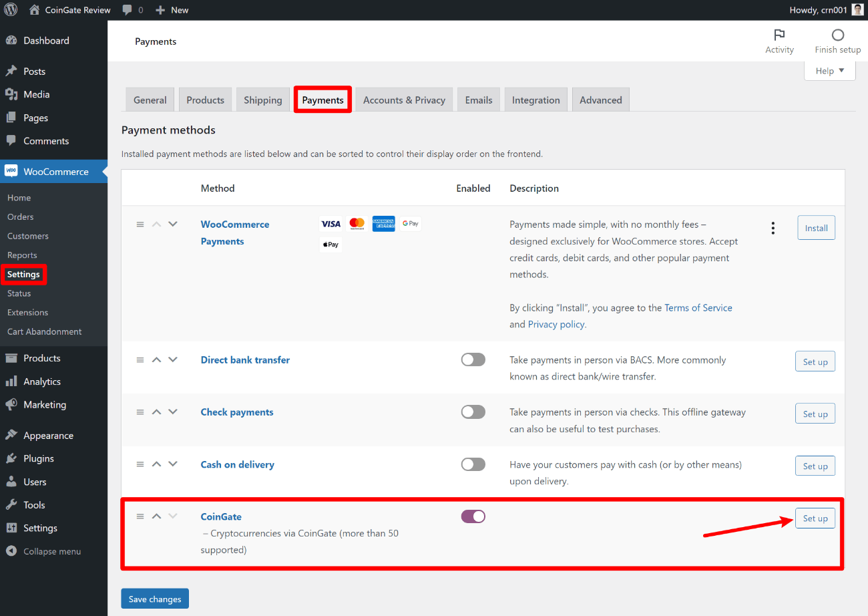This screenshot has width=868, height=616.
Task: Click the user avatar in admin bar
Action: 857,10
